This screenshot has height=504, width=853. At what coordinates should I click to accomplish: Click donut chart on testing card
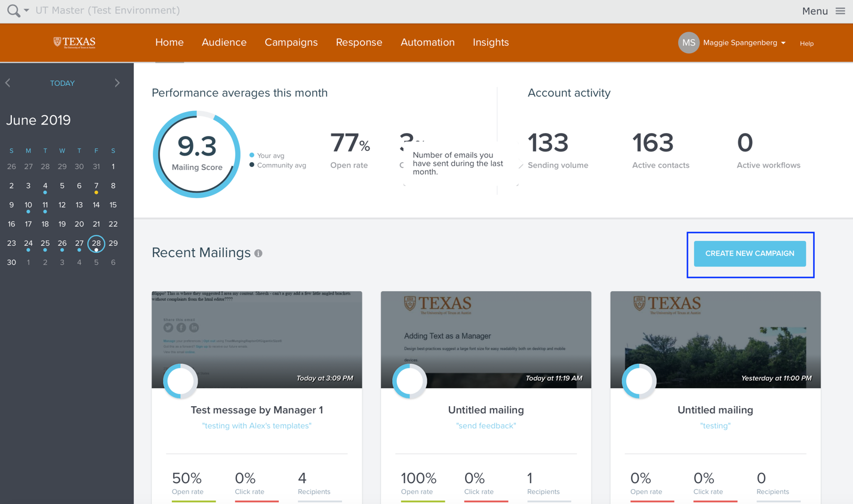click(x=639, y=381)
